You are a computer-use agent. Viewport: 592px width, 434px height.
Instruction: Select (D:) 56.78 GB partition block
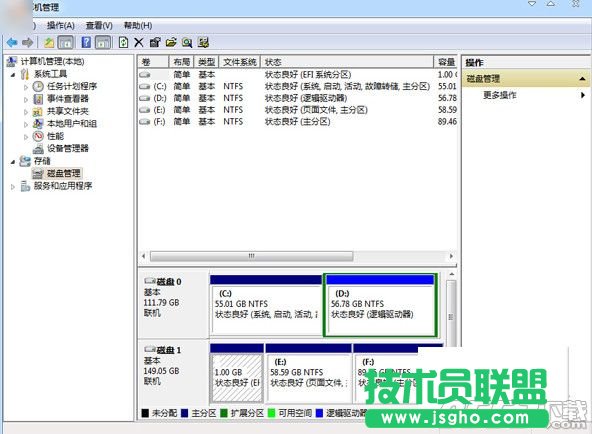[380, 305]
